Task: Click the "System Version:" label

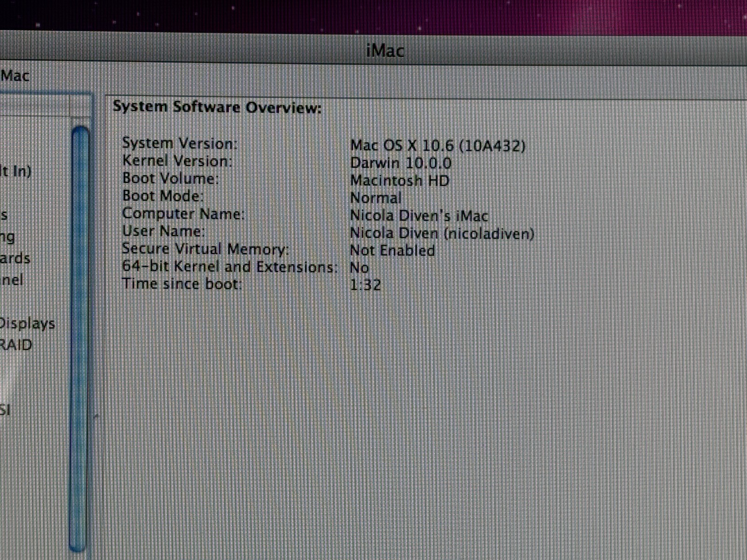Action: (x=180, y=143)
